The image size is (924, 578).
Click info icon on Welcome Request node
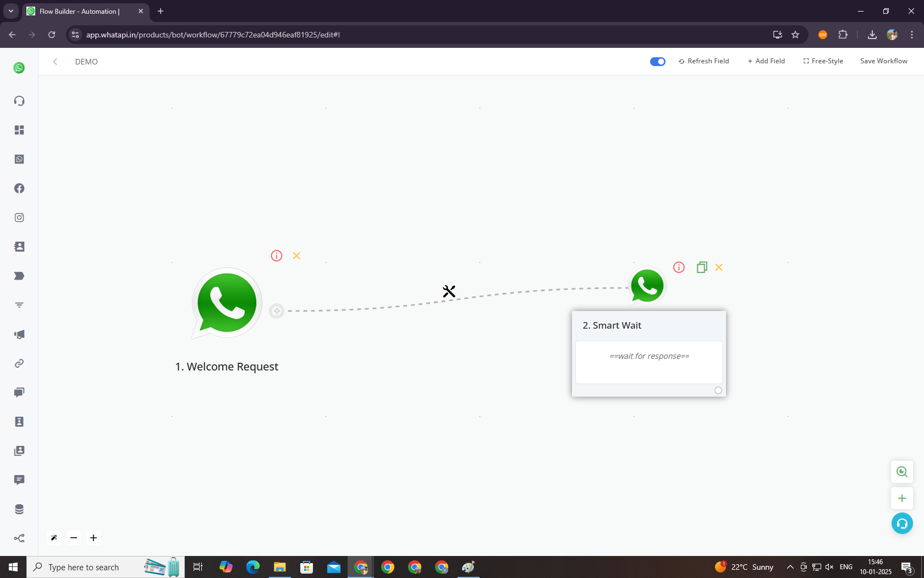pyautogui.click(x=277, y=255)
